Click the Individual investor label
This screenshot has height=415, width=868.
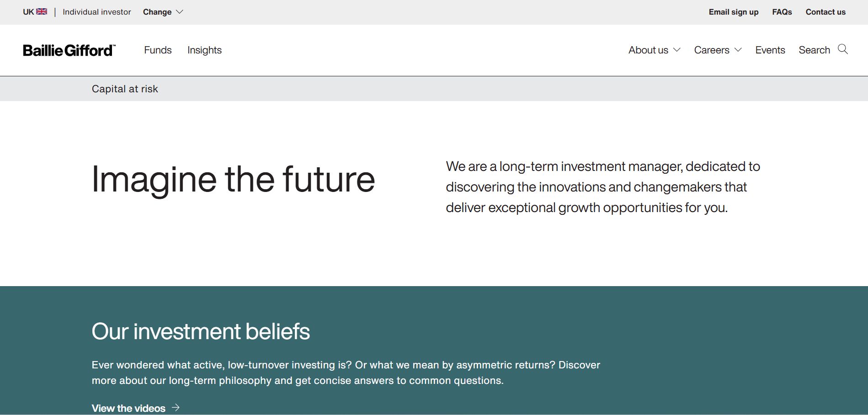point(97,12)
